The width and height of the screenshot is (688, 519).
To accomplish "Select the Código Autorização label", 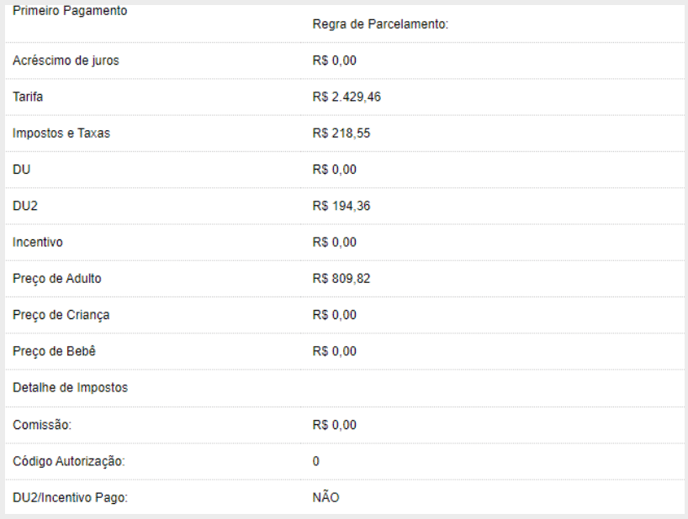I will click(69, 461).
